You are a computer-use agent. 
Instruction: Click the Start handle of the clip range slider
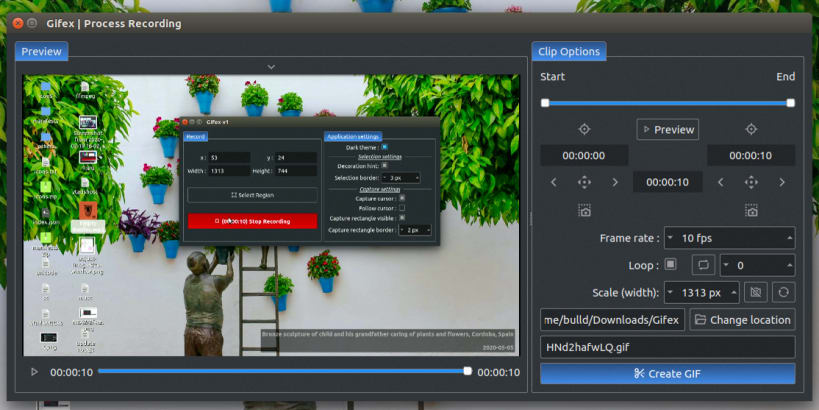point(545,103)
